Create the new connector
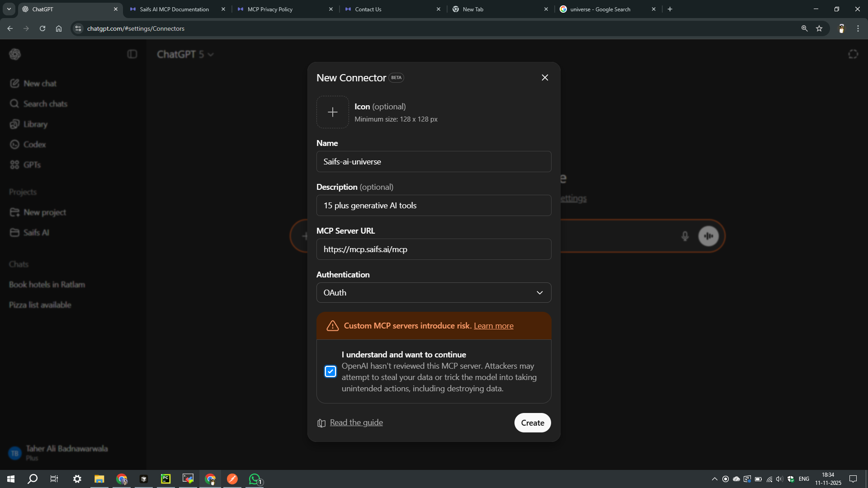 point(533,423)
